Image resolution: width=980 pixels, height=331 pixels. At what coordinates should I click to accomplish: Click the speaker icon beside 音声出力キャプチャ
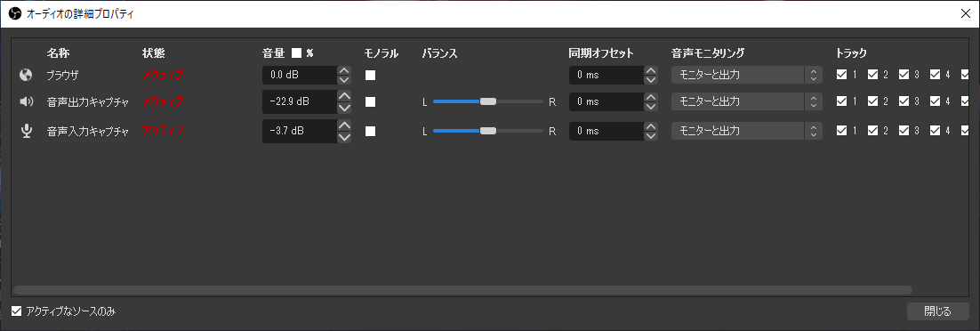[26, 101]
